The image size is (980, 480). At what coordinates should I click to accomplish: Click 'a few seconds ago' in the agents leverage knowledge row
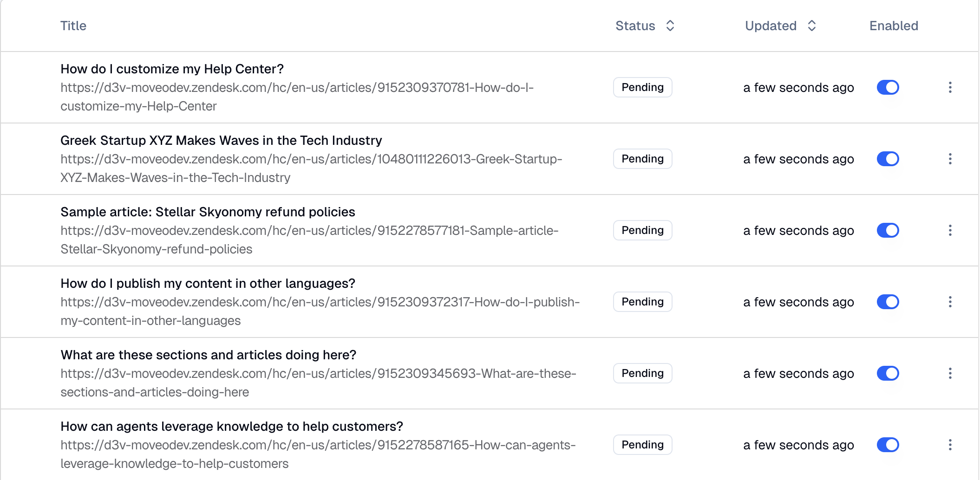[x=798, y=445]
